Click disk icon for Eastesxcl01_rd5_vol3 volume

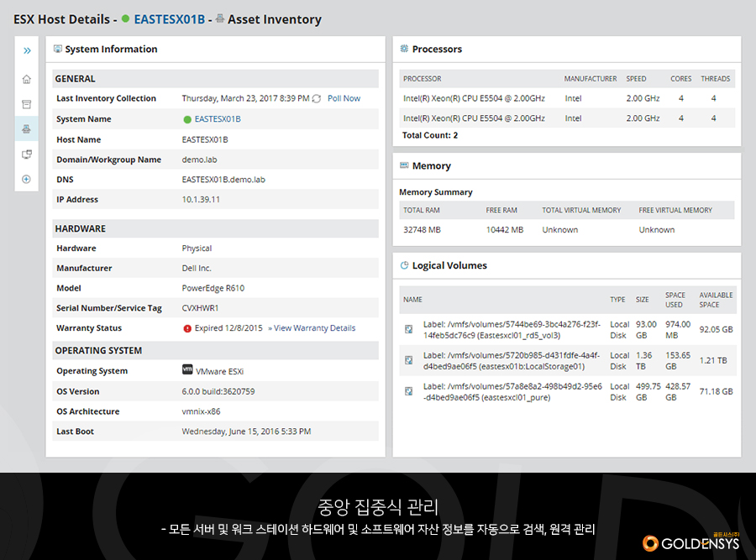[408, 329]
